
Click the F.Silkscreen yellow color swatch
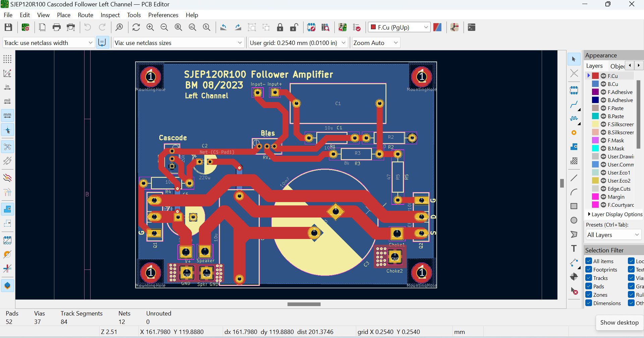tap(595, 124)
